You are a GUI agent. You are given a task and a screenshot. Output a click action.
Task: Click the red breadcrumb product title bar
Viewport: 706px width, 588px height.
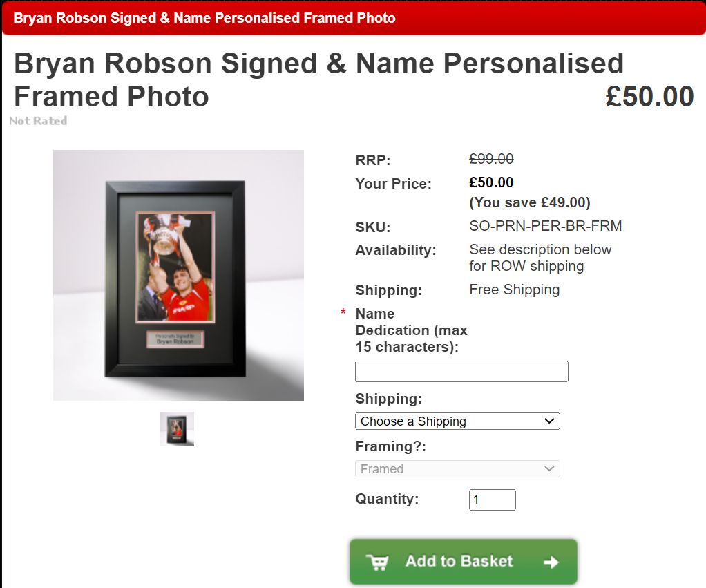click(x=354, y=18)
